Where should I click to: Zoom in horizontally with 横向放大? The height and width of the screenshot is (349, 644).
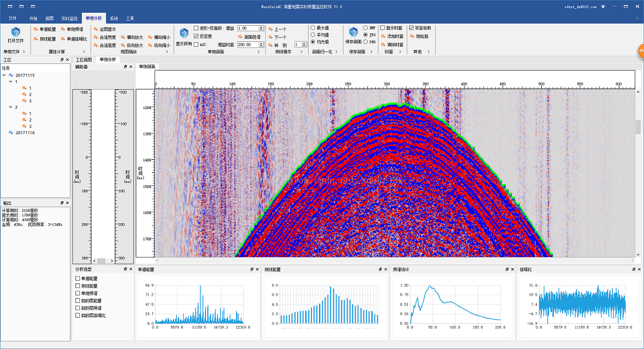pos(132,37)
